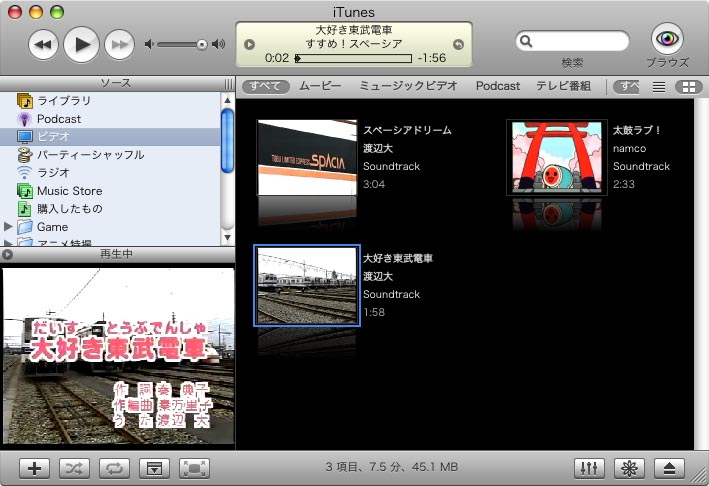This screenshot has width=709, height=486.
Task: Click the 3:04 duration text
Action: [374, 184]
